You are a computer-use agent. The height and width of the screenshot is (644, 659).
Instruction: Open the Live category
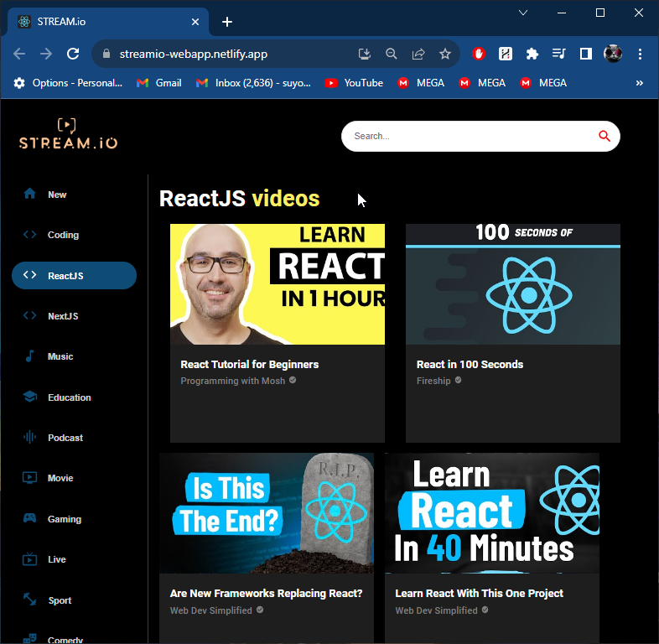[x=57, y=559]
